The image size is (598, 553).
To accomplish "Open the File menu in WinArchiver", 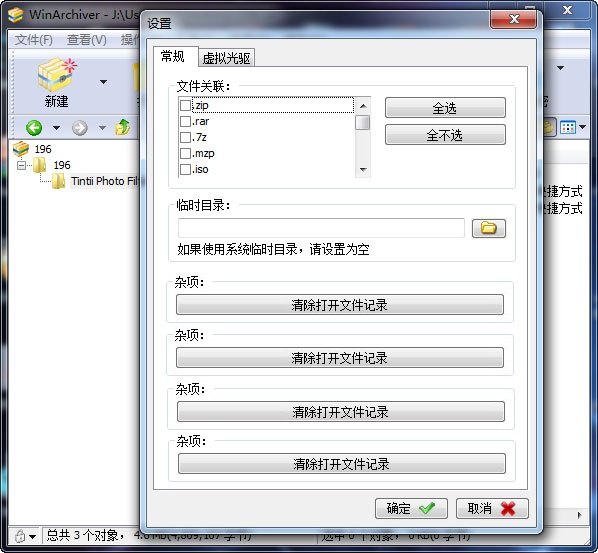I will coord(34,40).
